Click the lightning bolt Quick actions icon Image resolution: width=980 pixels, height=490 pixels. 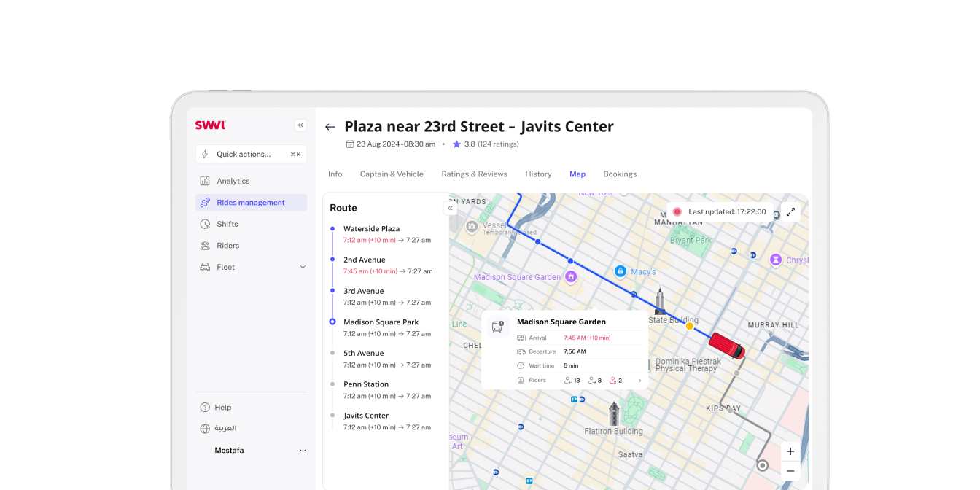pyautogui.click(x=205, y=154)
